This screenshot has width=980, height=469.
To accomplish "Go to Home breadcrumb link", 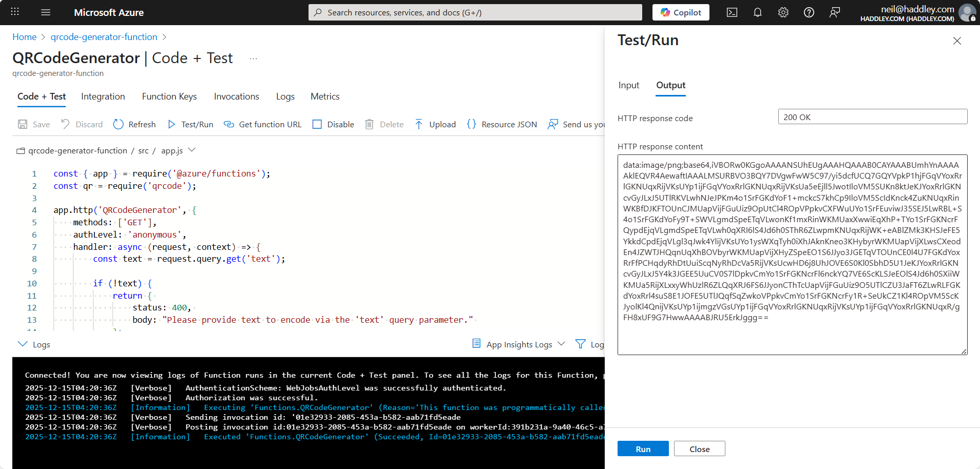I will 24,37.
